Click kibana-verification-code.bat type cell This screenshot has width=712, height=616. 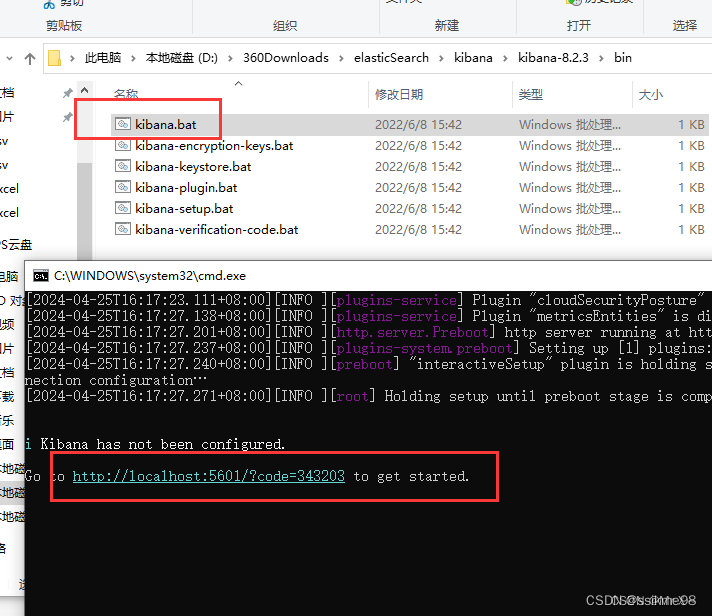pos(570,229)
